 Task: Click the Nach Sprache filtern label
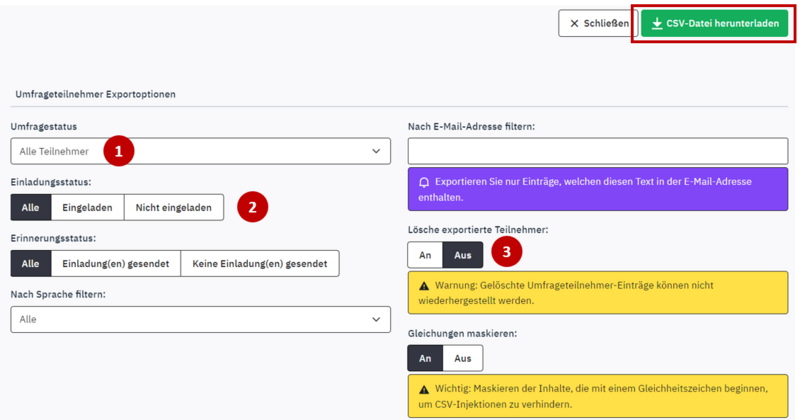[58, 294]
